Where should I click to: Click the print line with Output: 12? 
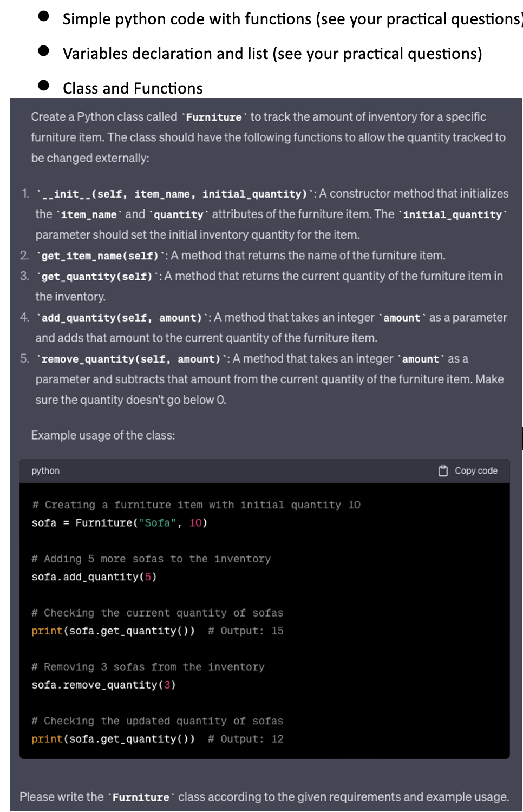[x=158, y=739]
